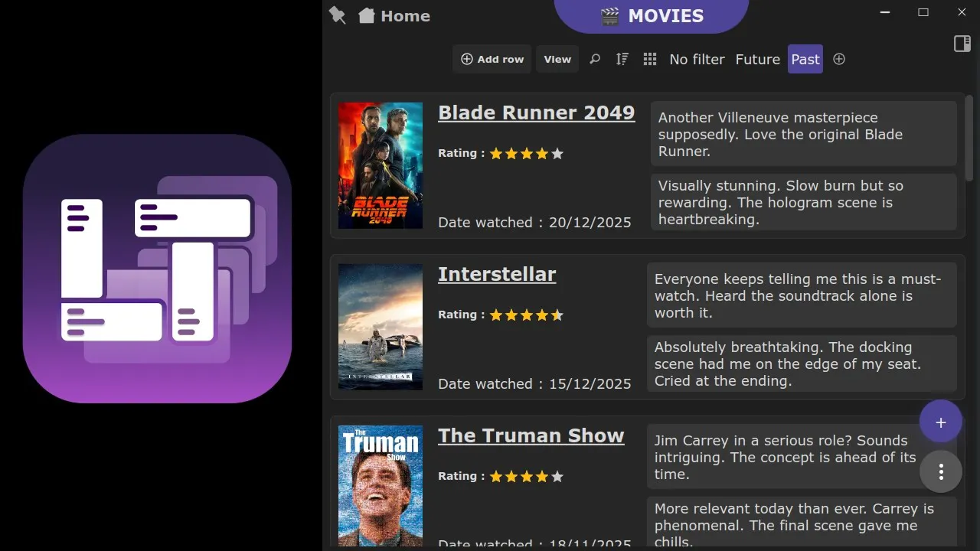Set the Interstellar rating stars
Screen dimensions: 980x551
(527, 315)
